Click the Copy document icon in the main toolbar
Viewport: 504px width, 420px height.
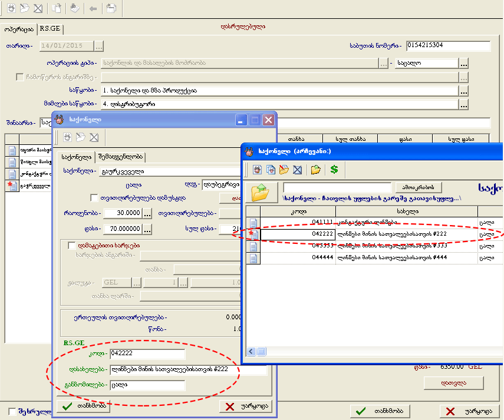57,8
